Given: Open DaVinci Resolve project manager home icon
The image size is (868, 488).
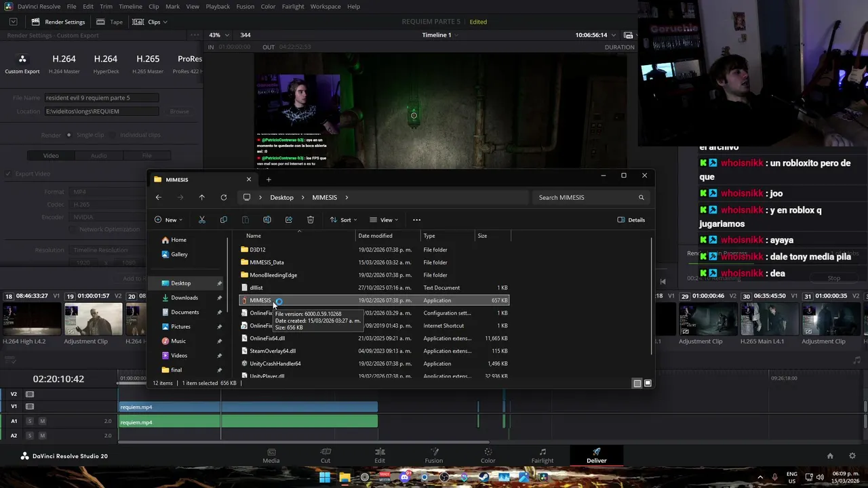Looking at the screenshot, I should [830, 456].
